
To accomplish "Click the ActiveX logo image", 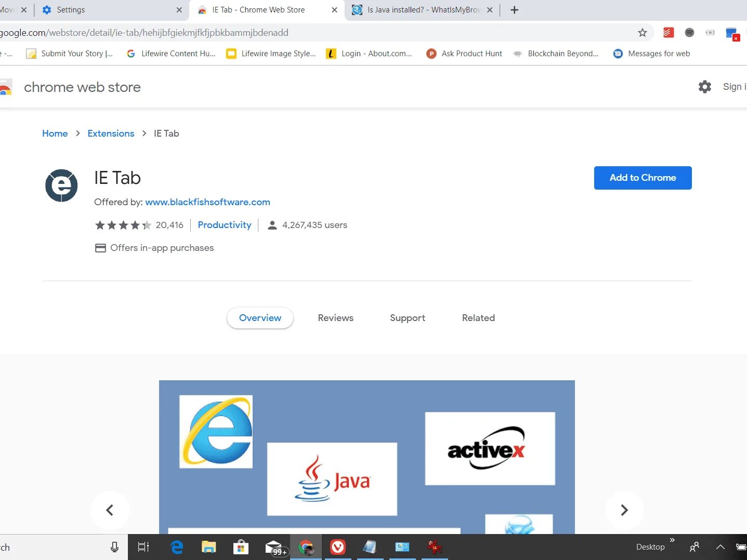I will pos(490,448).
